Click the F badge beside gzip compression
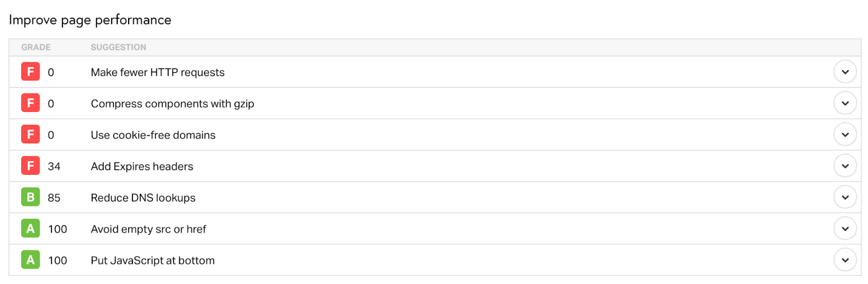This screenshot has width=868, height=284. pos(30,103)
